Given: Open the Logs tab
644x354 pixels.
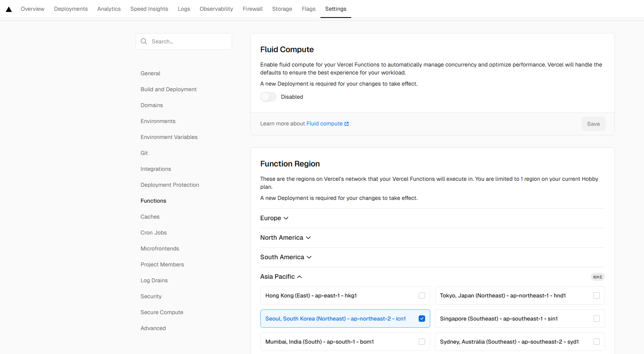Looking at the screenshot, I should click(x=184, y=9).
